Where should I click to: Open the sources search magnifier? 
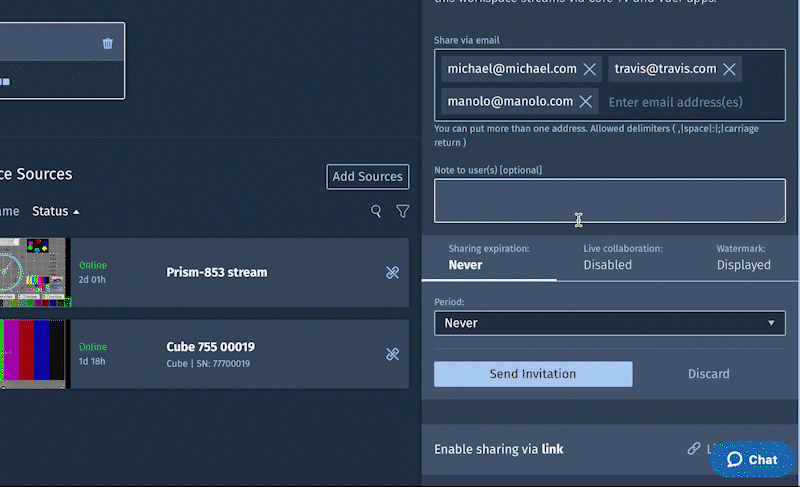[x=376, y=211]
